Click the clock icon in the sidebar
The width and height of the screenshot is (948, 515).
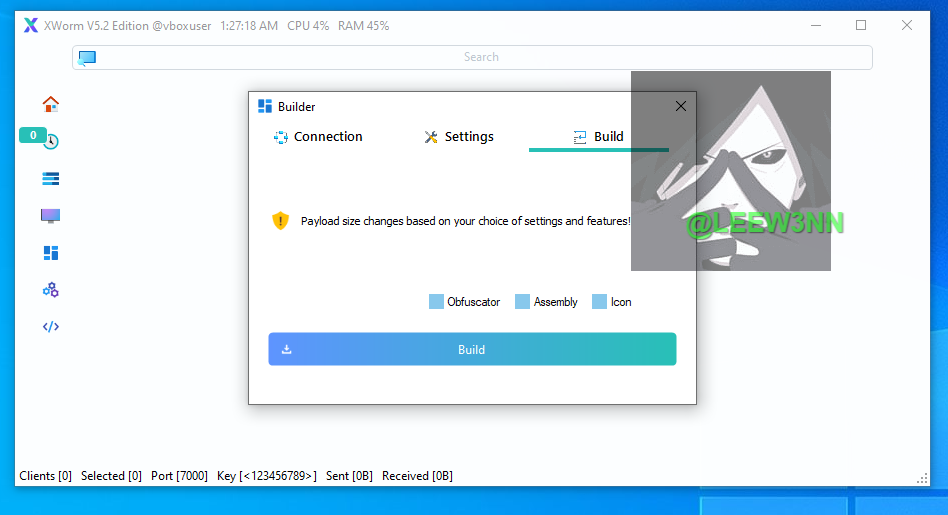click(x=52, y=142)
